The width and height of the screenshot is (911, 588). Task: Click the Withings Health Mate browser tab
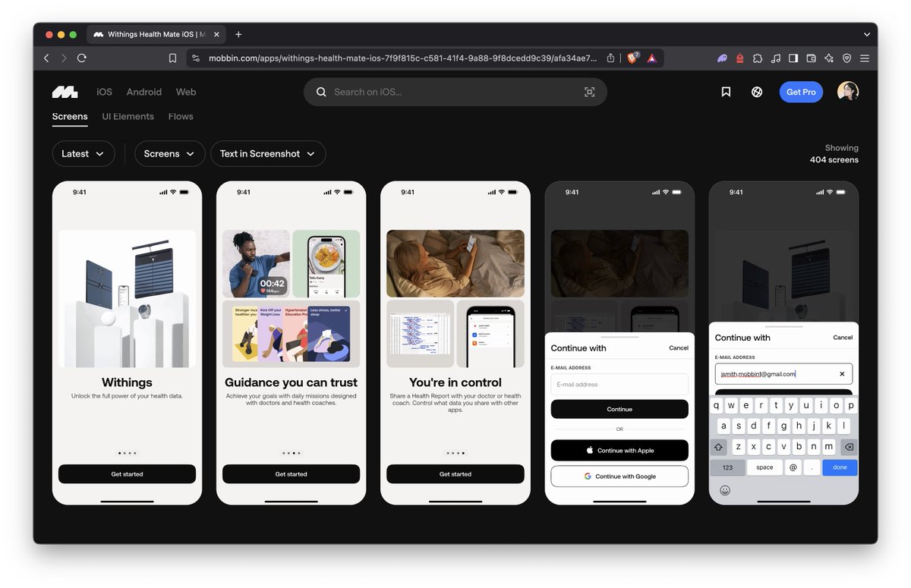pos(156,34)
